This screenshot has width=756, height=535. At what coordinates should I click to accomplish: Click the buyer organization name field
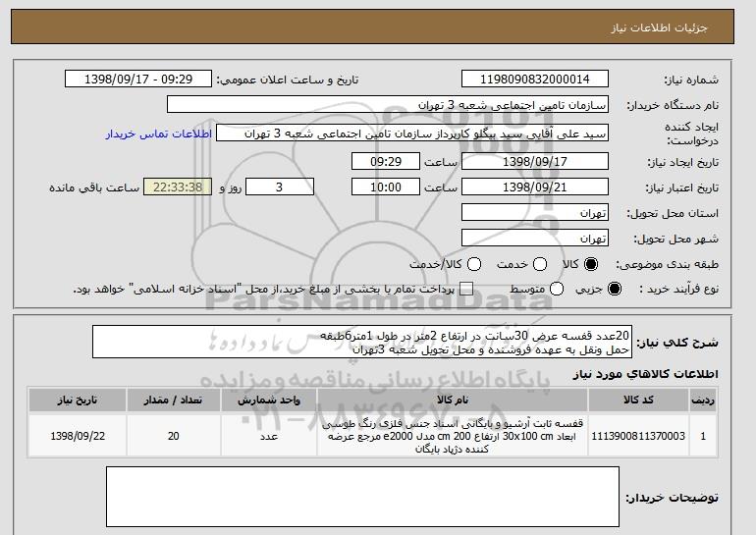388,105
